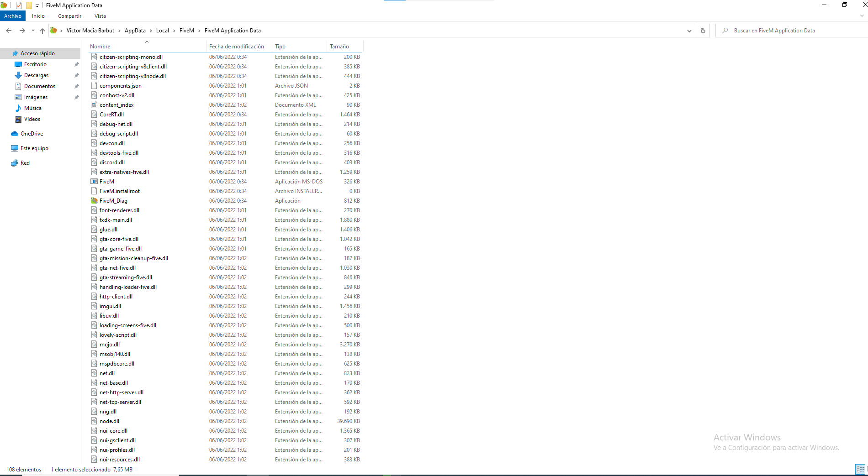Select the discord.dll file icon
The height and width of the screenshot is (476, 868).
point(94,162)
